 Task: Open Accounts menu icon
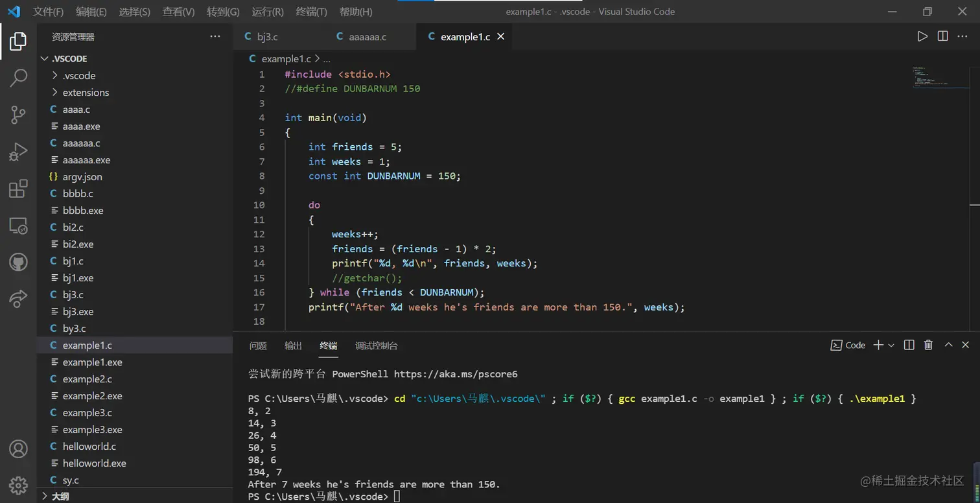click(18, 449)
